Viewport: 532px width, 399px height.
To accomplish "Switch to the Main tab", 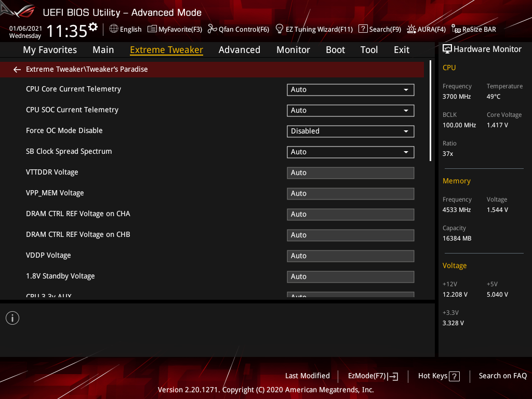I will tap(103, 50).
